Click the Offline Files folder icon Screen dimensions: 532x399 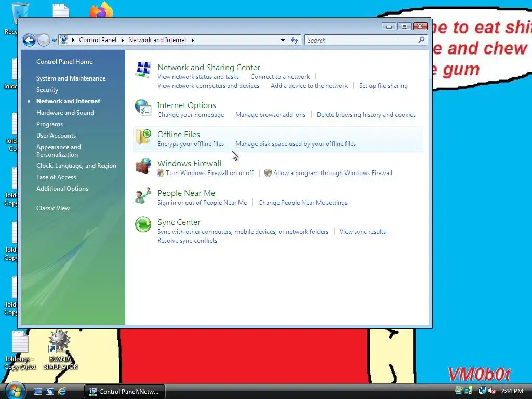click(143, 137)
